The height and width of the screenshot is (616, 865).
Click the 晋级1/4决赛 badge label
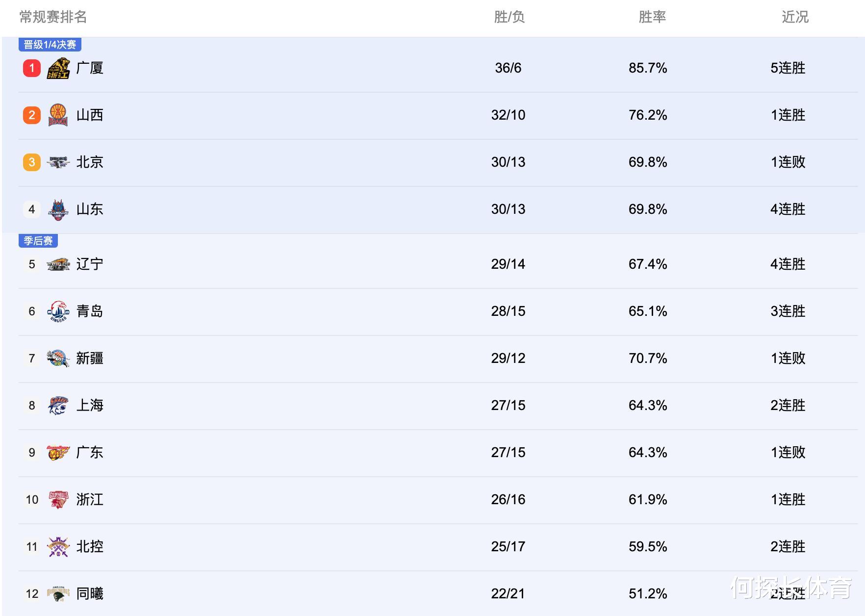click(x=50, y=45)
